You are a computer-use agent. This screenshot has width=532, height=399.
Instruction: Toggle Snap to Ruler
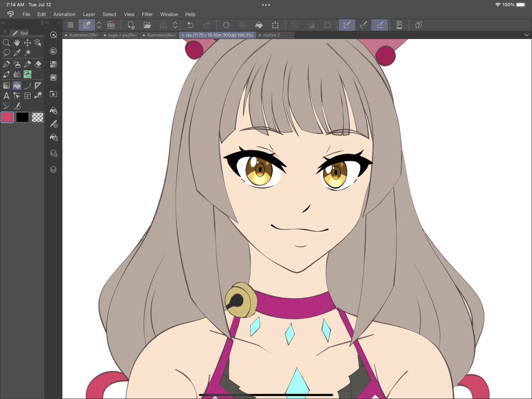click(x=347, y=25)
